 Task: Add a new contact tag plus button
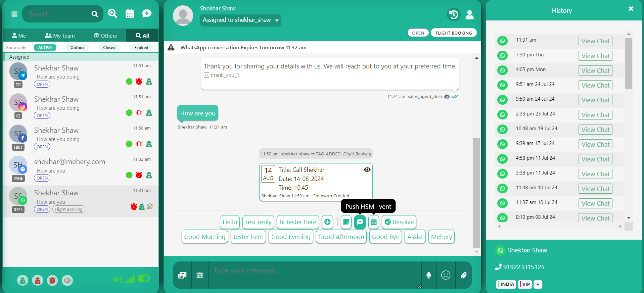[x=538, y=284]
